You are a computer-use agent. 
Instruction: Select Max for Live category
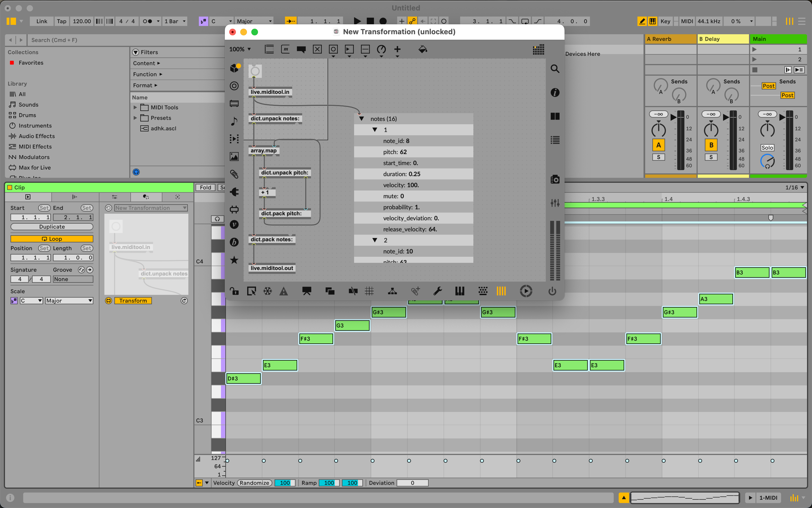pos(35,168)
